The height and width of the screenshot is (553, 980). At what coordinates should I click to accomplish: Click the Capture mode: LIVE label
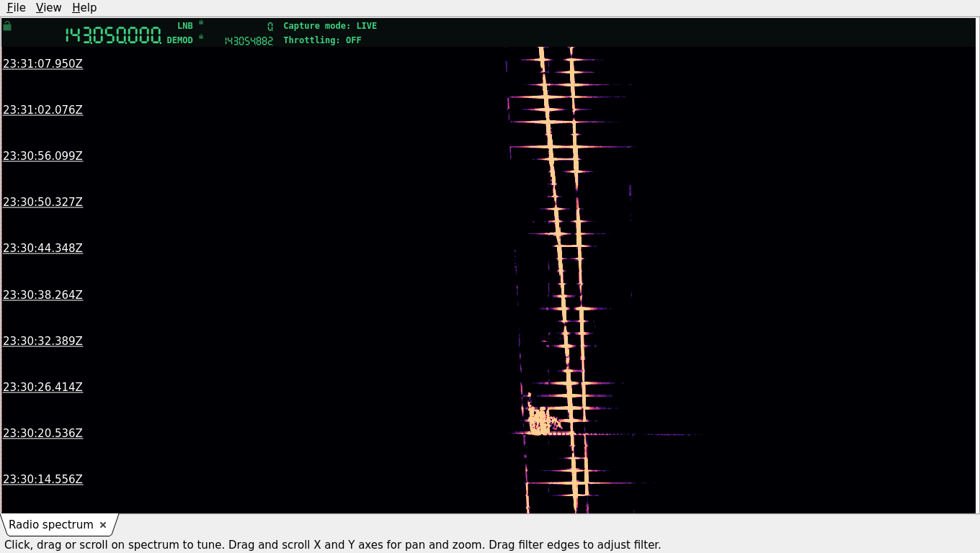pyautogui.click(x=330, y=26)
